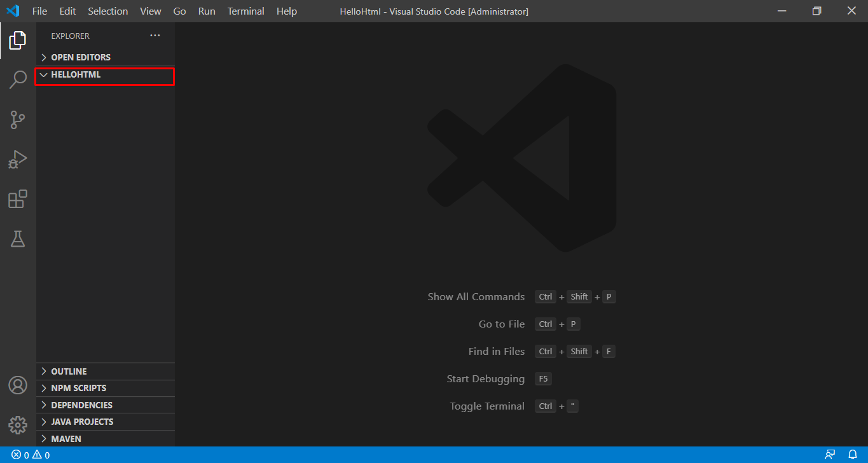The width and height of the screenshot is (868, 463).
Task: Expand the Open Editors section
Action: point(80,57)
